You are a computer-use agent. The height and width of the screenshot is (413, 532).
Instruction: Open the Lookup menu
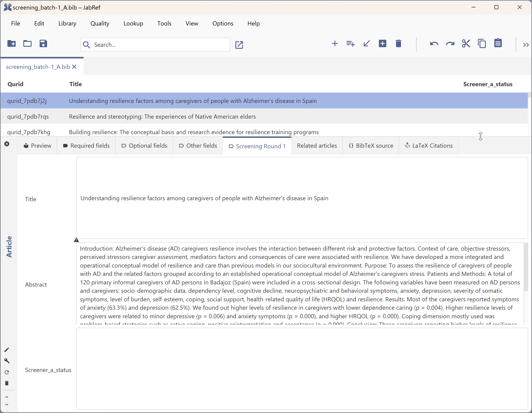[x=133, y=23]
